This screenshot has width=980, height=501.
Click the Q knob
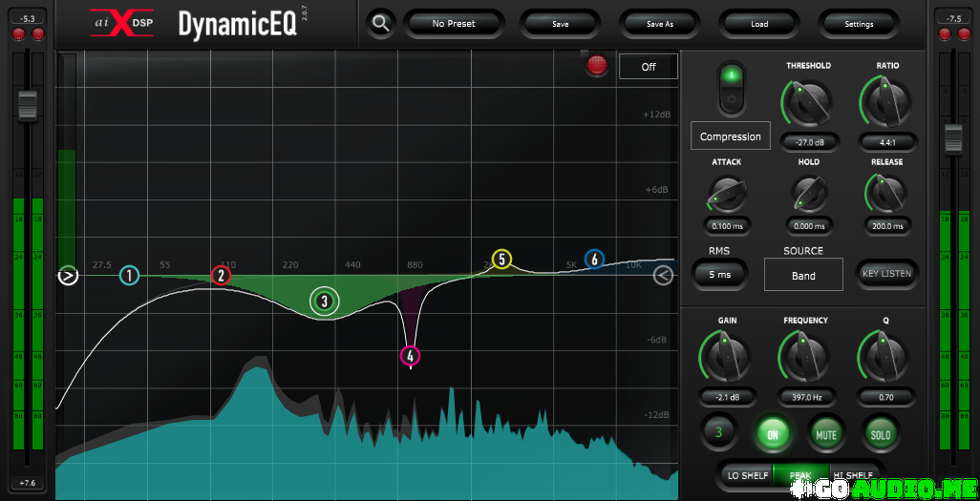pos(885,358)
